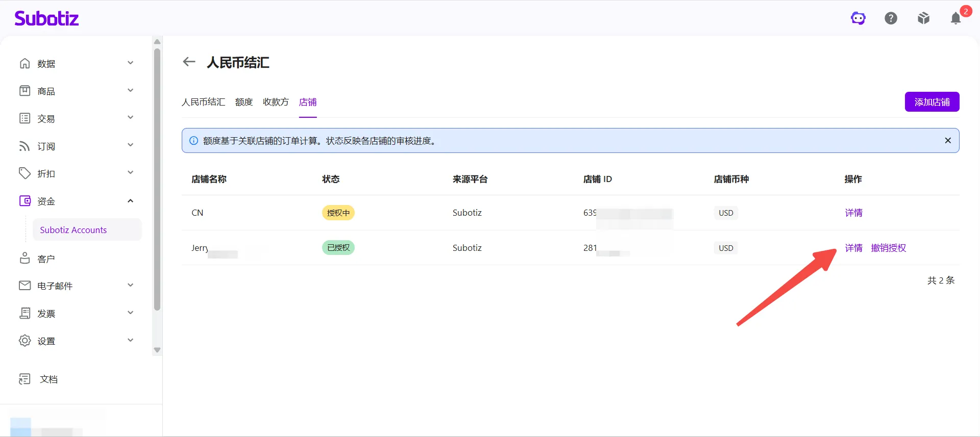Image resolution: width=980 pixels, height=437 pixels.
Task: Click the 授权中 status badge
Action: [x=338, y=213]
